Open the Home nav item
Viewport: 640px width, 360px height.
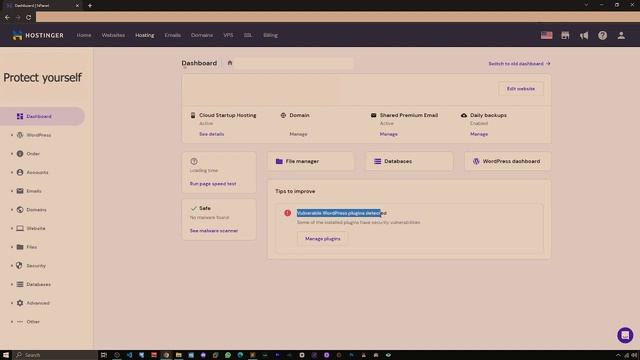pos(84,36)
